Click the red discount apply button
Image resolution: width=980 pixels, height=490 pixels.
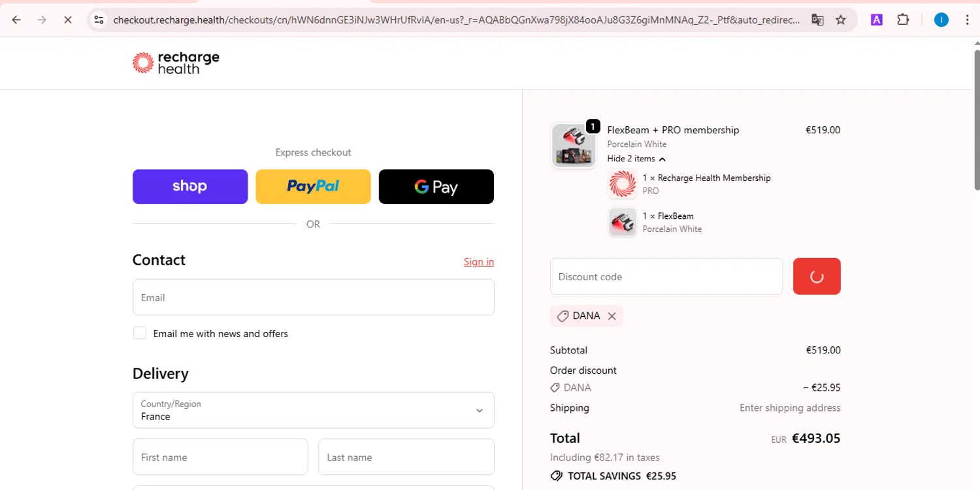817,276
